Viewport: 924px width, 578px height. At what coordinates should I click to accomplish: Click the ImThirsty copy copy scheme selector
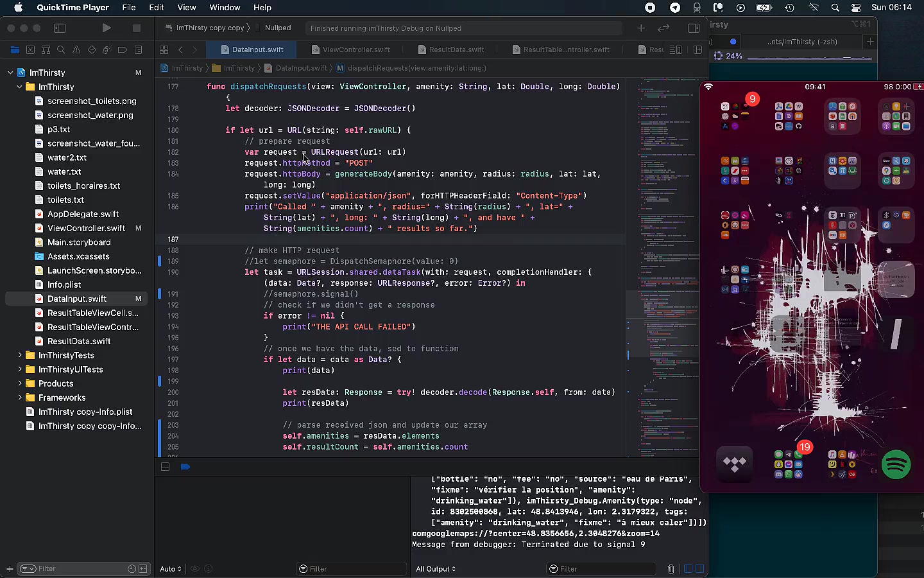click(210, 28)
